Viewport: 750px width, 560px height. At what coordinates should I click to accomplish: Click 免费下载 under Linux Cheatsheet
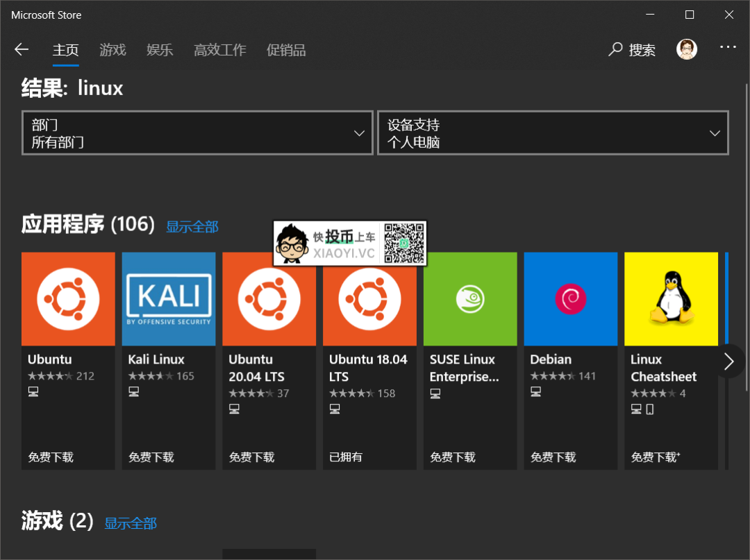656,457
